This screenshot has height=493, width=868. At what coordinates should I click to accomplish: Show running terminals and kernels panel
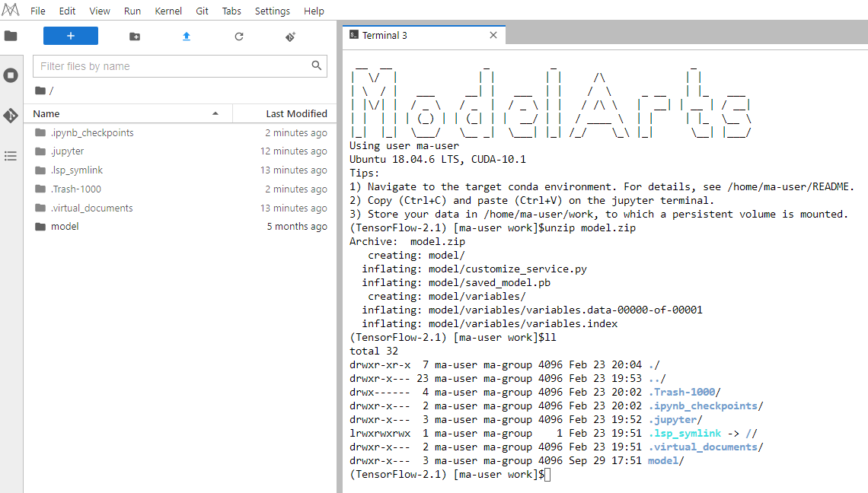11,75
